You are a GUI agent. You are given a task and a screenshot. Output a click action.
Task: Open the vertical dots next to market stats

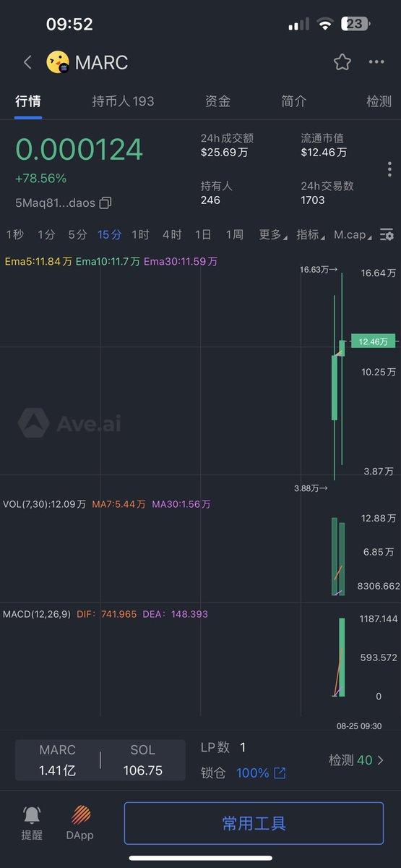click(x=389, y=169)
